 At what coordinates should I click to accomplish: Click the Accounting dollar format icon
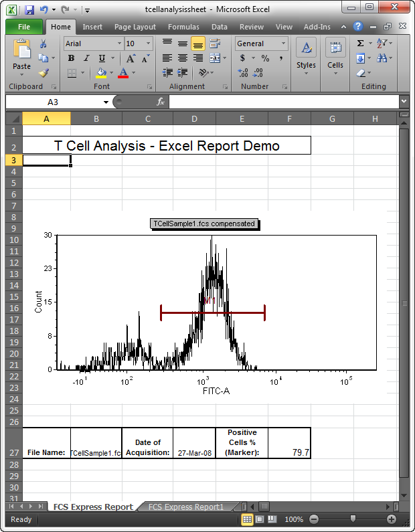tap(242, 58)
